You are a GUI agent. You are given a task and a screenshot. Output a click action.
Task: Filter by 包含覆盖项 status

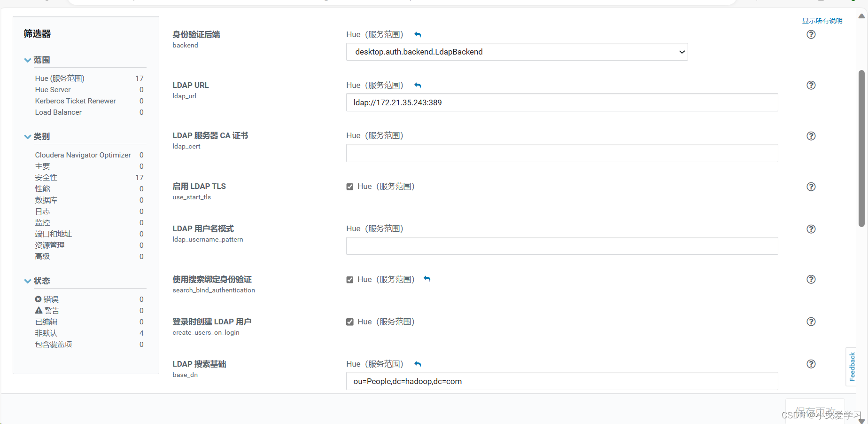pyautogui.click(x=54, y=345)
